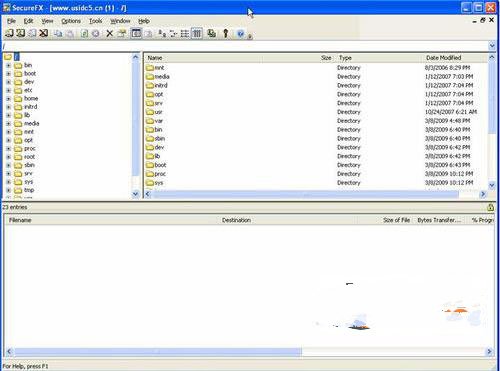Click the Delete (X) toolbar icon
The image size is (500, 371).
109,33
